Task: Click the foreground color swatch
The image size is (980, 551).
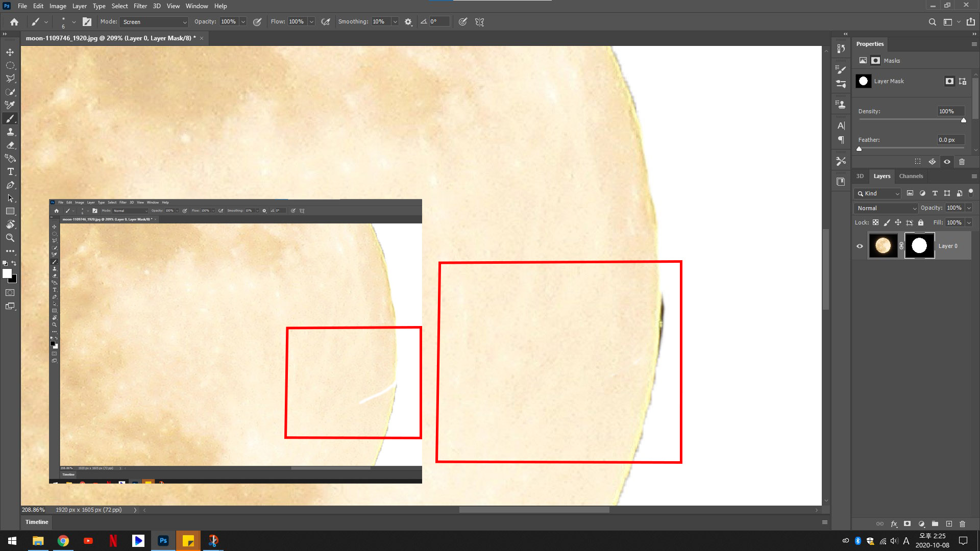Action: pyautogui.click(x=7, y=274)
